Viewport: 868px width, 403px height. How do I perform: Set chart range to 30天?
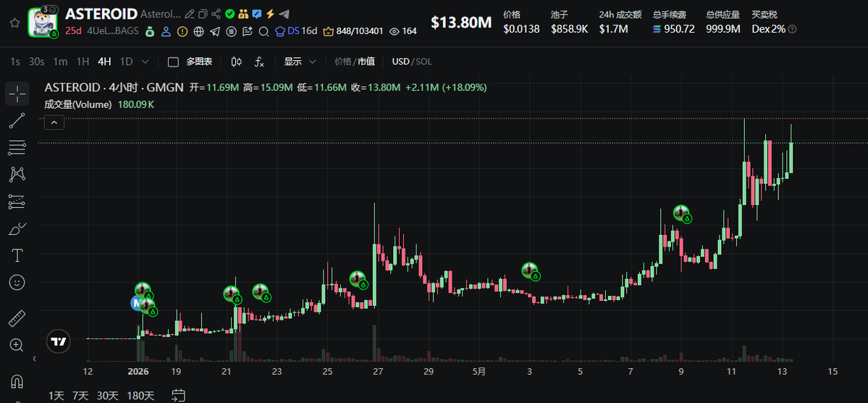coord(107,396)
